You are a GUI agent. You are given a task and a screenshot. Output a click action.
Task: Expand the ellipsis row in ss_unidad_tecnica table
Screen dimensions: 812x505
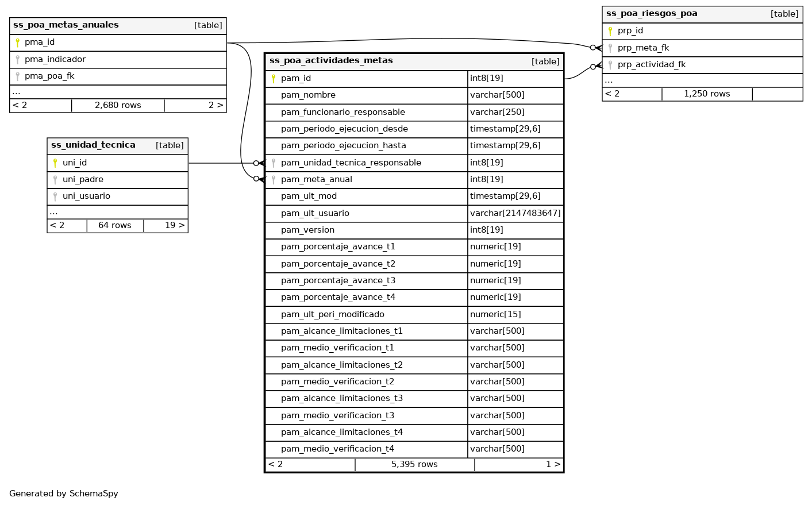[x=53, y=212]
